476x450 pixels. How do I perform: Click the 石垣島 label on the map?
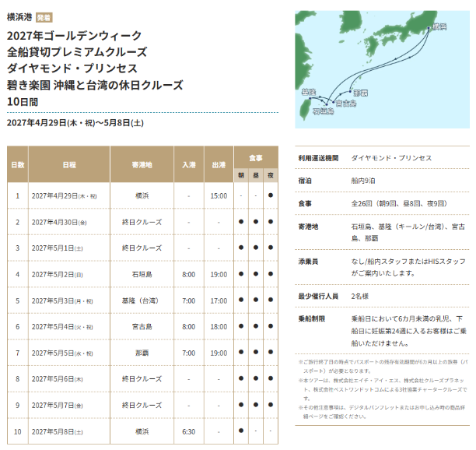click(x=324, y=111)
